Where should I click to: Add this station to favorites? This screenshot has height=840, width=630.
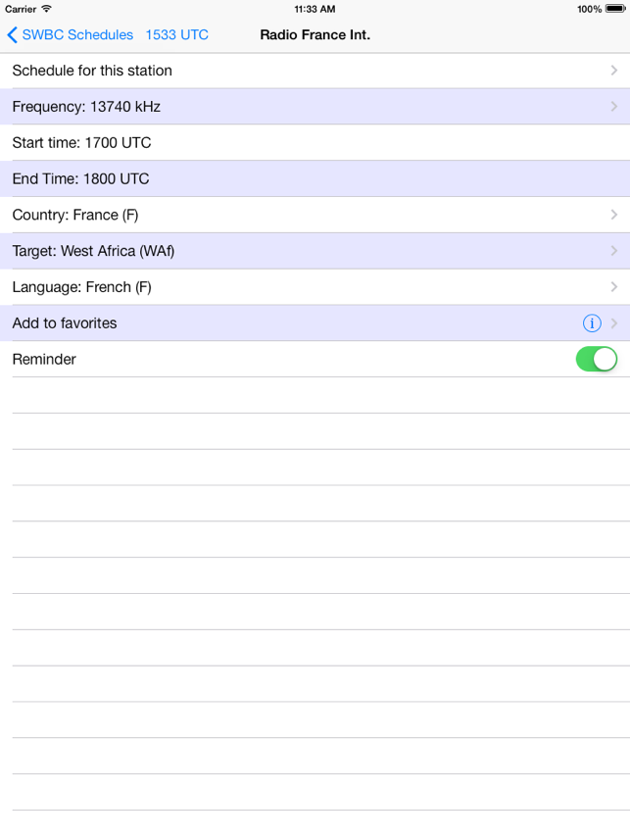(315, 323)
